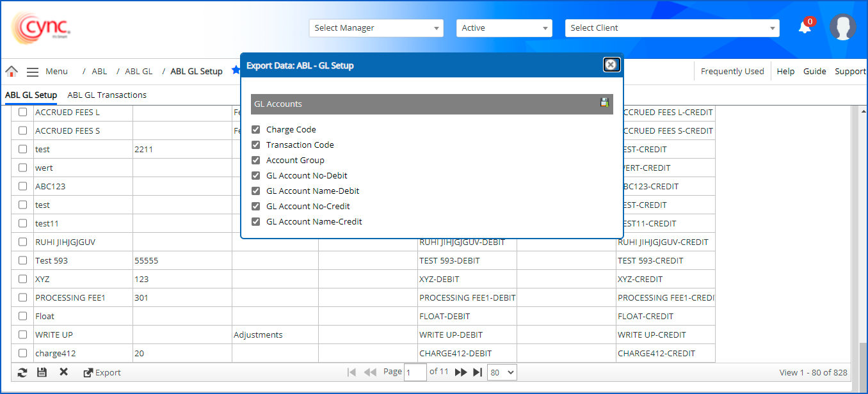Open the user profile avatar
The height and width of the screenshot is (394, 868).
842,28
